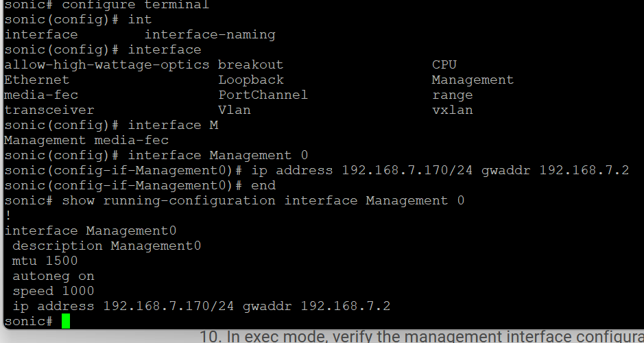
Task: Click the "description Management0" output line
Action: 106,246
